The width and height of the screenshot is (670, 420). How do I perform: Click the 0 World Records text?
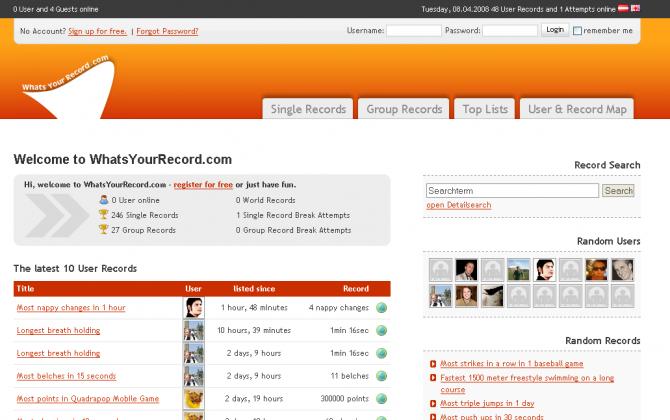coord(265,200)
